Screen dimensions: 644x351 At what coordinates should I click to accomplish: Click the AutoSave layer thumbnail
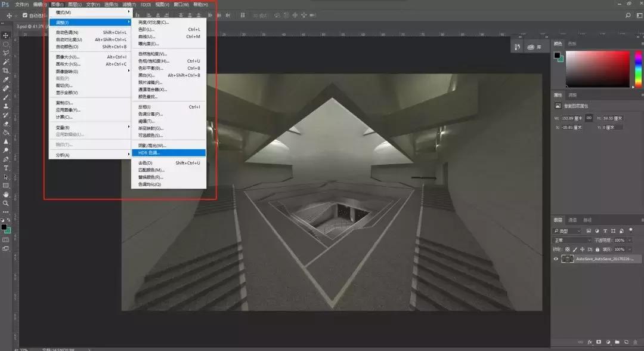[568, 259]
